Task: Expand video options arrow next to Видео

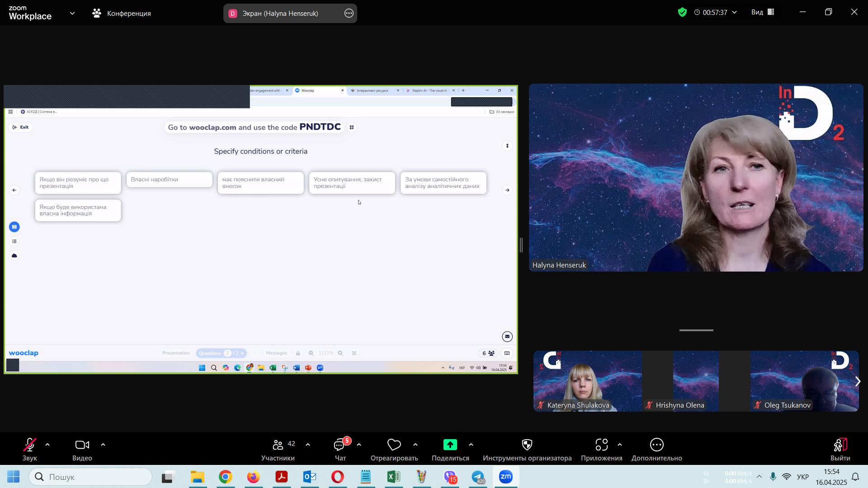Action: click(103, 445)
